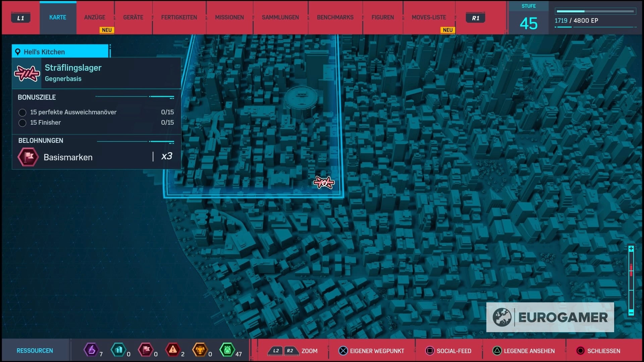Click the red base token resource icon
The width and height of the screenshot is (644, 362).
146,350
